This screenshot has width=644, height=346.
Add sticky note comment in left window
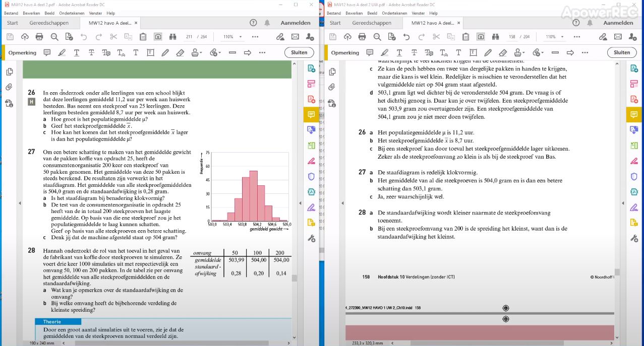point(47,52)
